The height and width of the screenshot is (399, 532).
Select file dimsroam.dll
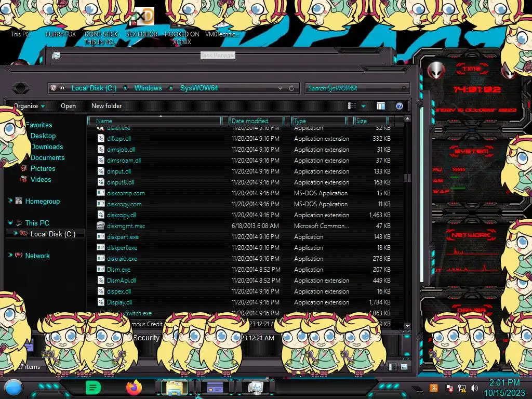124,160
